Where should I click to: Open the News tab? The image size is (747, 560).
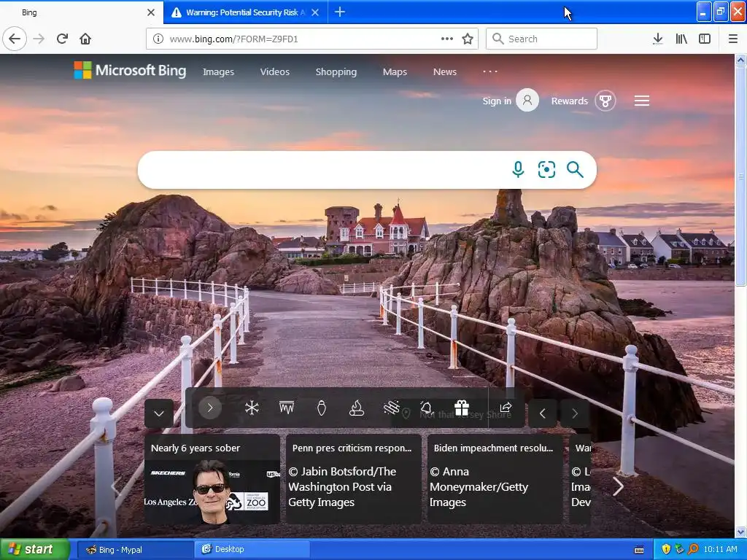point(445,72)
